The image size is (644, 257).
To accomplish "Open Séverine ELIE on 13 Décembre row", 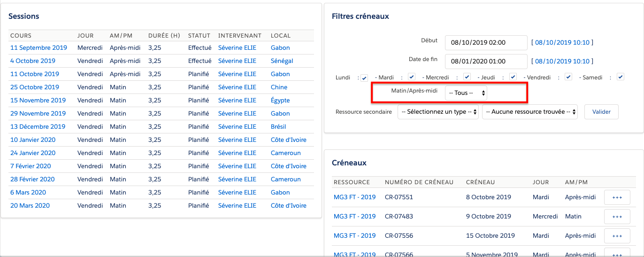I will pos(237,126).
